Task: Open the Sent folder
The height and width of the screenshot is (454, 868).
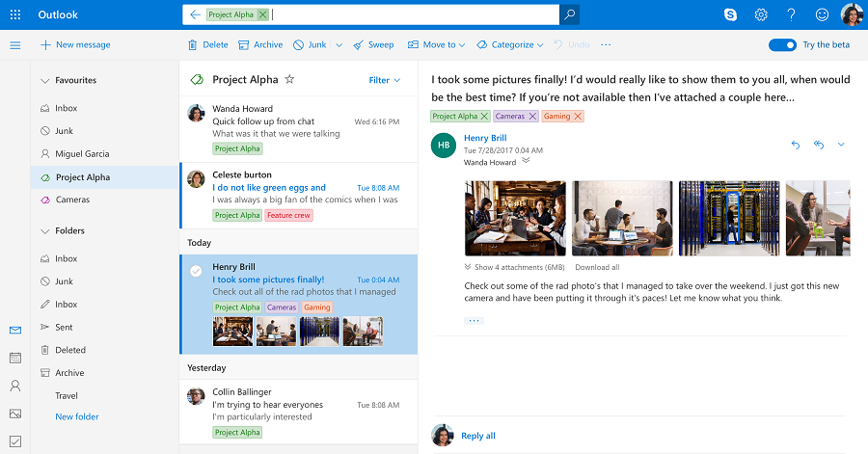Action: click(64, 328)
